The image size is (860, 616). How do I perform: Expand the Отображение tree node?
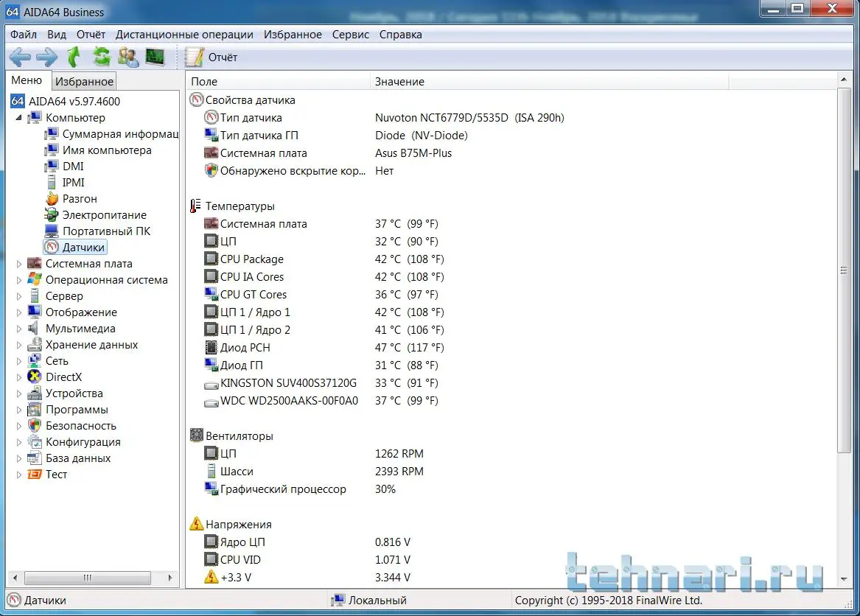(18, 312)
